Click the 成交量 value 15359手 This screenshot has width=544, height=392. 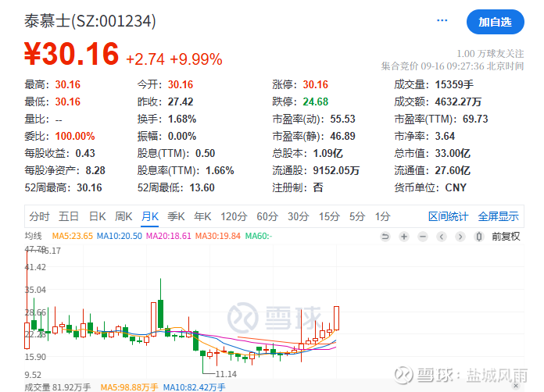[x=454, y=84]
